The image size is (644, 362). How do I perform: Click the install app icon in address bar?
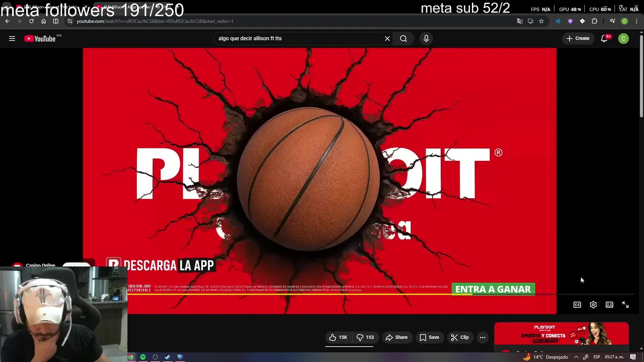pos(530,21)
